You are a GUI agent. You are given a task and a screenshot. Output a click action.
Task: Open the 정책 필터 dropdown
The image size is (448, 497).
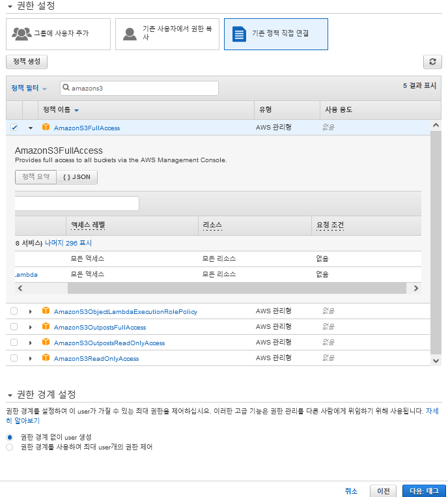point(29,88)
